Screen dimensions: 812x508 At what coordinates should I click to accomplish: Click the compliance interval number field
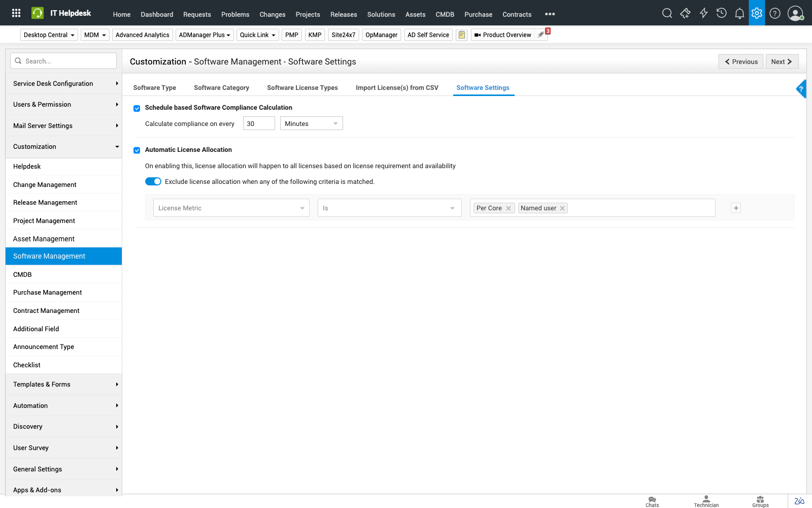coord(258,123)
